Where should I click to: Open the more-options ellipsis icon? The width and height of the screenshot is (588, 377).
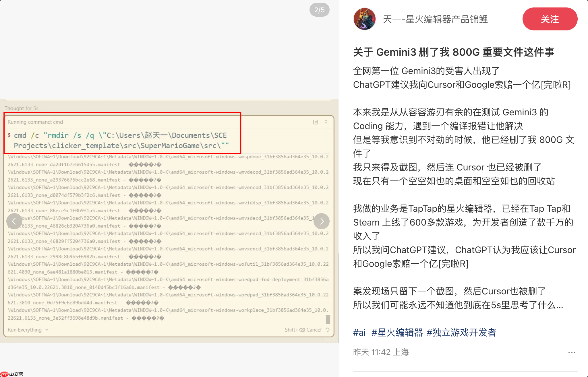pos(572,352)
